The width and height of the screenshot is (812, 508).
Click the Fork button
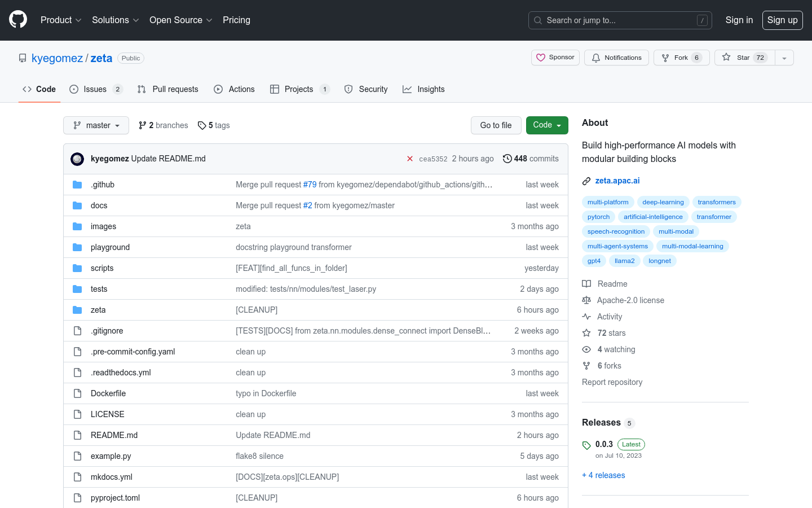pos(682,58)
